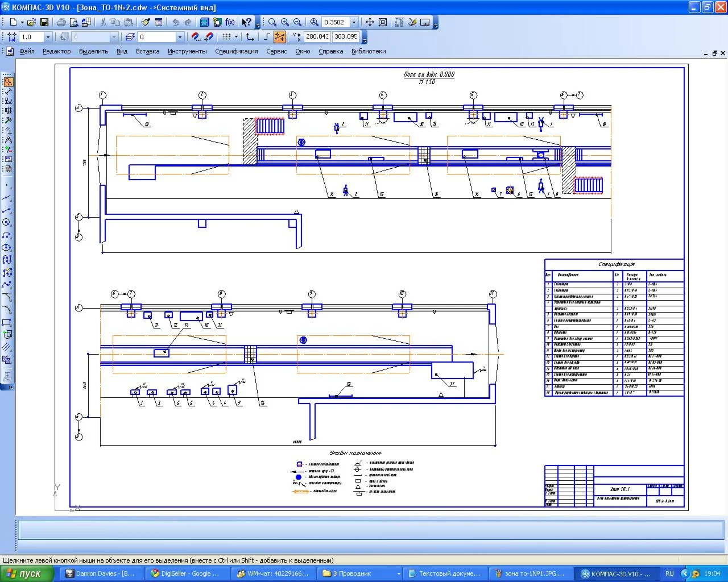Click the X coordinate field 280.043

point(316,36)
